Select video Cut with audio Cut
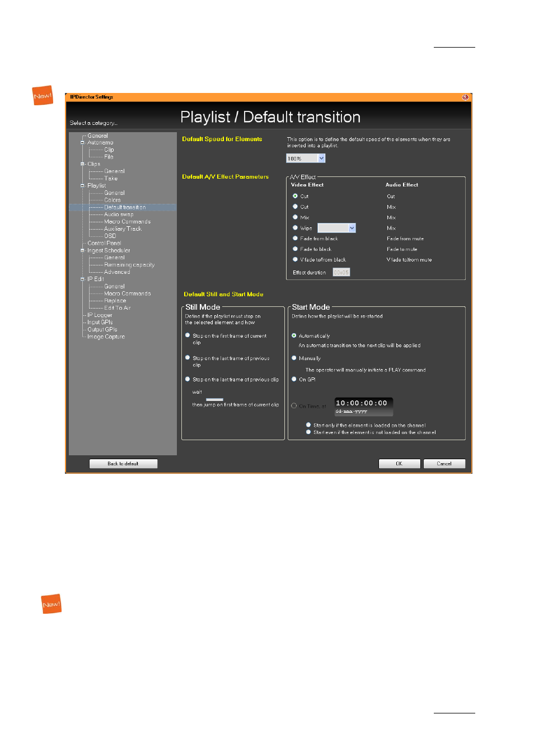Screen dimensions: 534x756 [x=295, y=196]
